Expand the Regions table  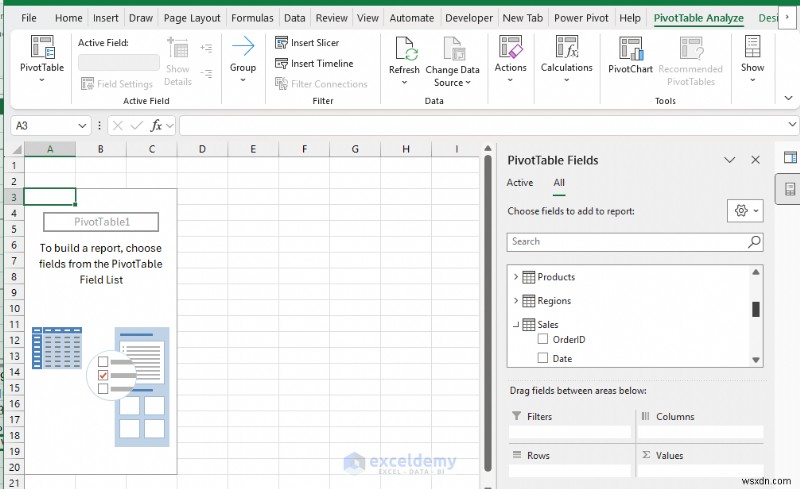515,300
